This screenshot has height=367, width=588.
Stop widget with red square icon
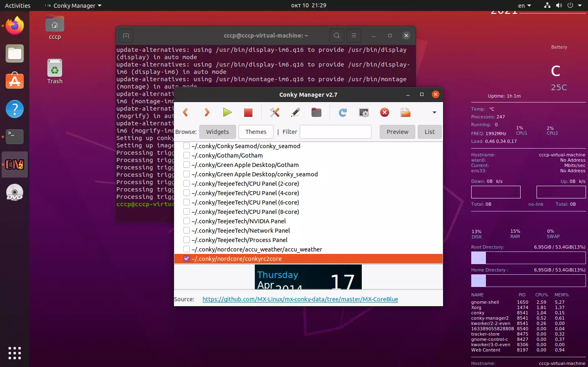pyautogui.click(x=248, y=113)
